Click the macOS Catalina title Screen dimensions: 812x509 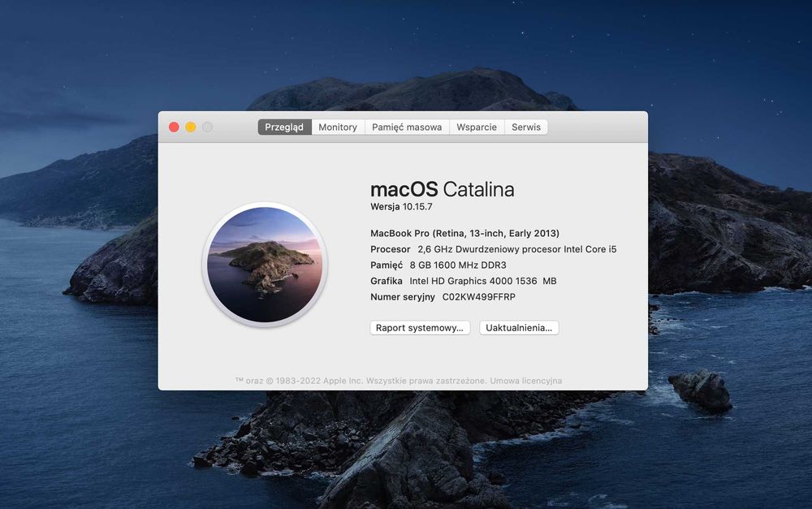(443, 189)
